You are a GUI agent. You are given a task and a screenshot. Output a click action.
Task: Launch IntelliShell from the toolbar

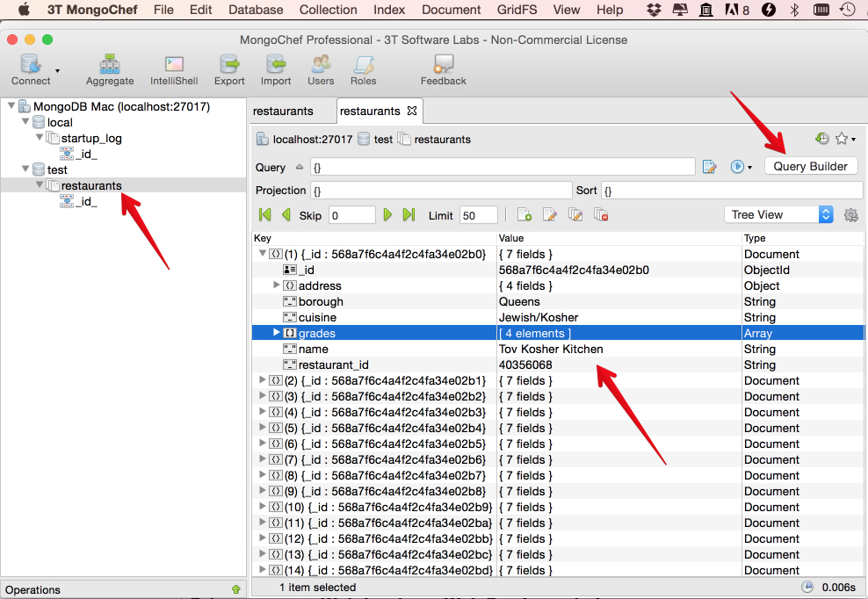174,66
